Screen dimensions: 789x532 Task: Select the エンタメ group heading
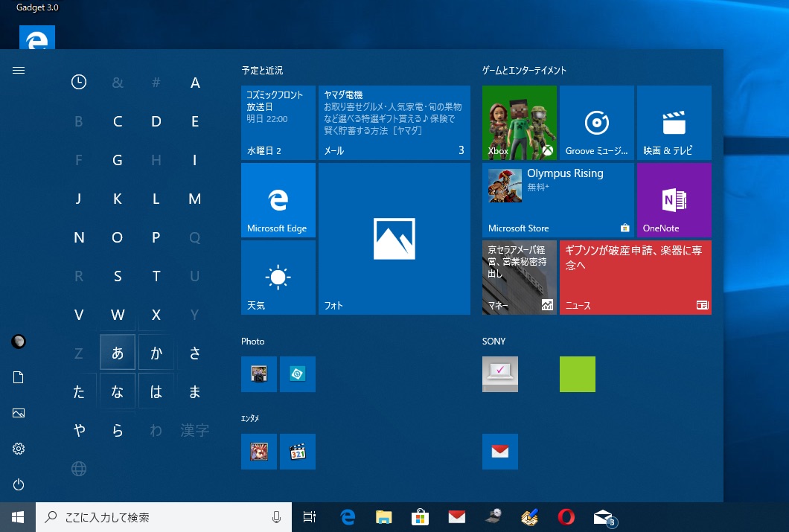coord(249,418)
